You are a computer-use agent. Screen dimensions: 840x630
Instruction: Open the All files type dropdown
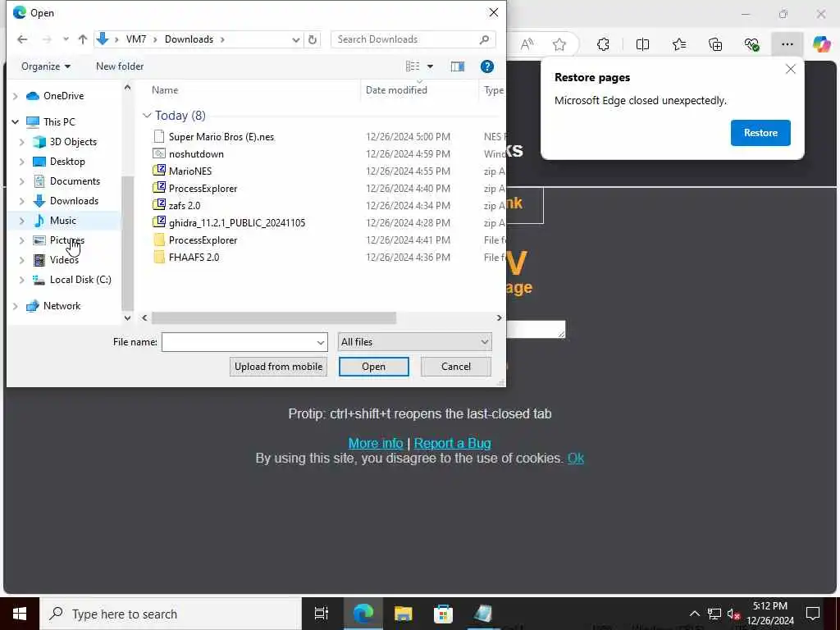point(414,342)
